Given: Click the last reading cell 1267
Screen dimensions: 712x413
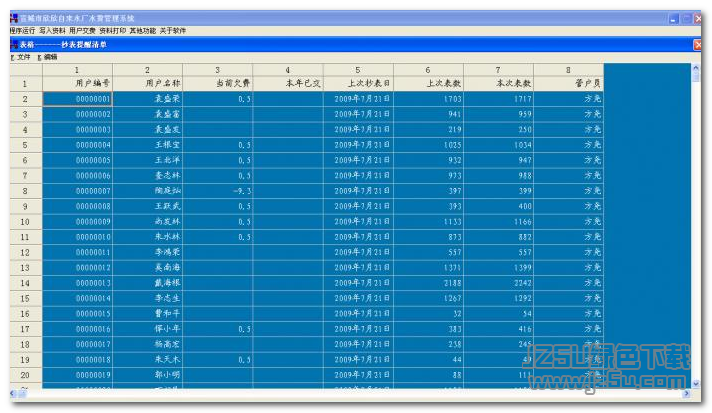Looking at the screenshot, I should point(429,299).
